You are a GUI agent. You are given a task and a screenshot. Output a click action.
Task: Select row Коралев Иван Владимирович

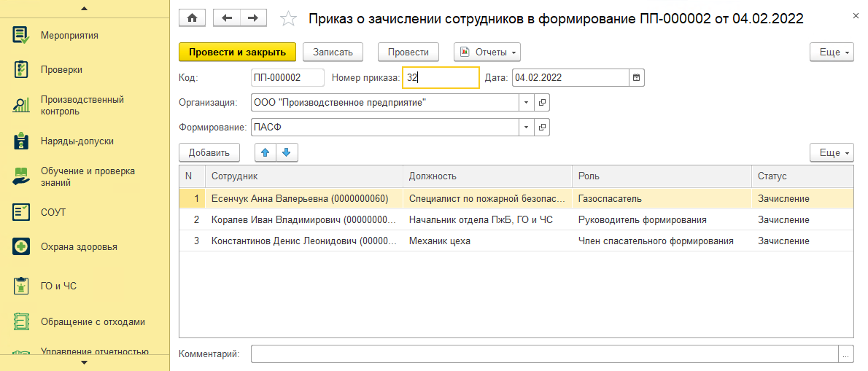516,219
